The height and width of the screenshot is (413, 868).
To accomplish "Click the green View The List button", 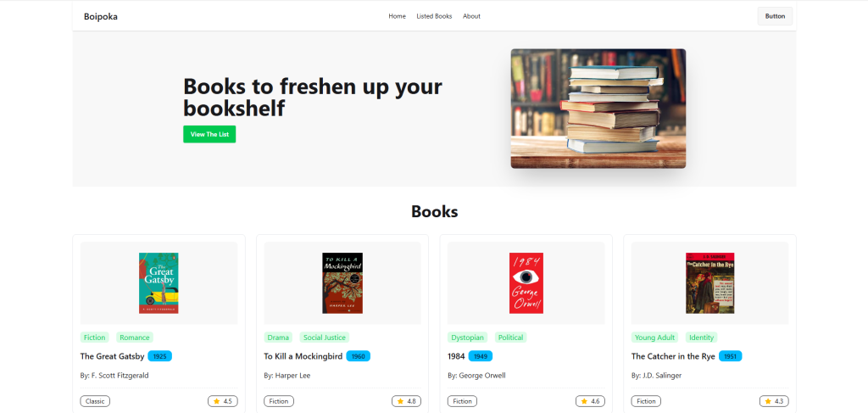I will [209, 134].
